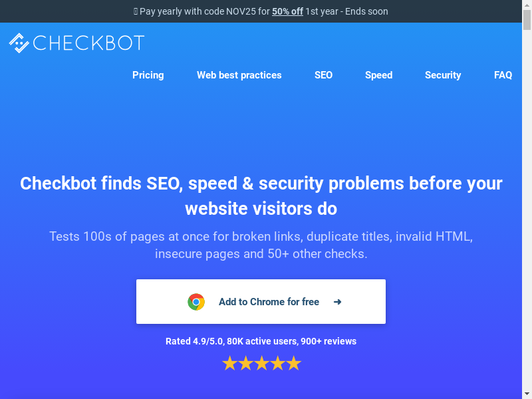Go to Web best practices
Viewport: 532px width, 399px height.
239,75
